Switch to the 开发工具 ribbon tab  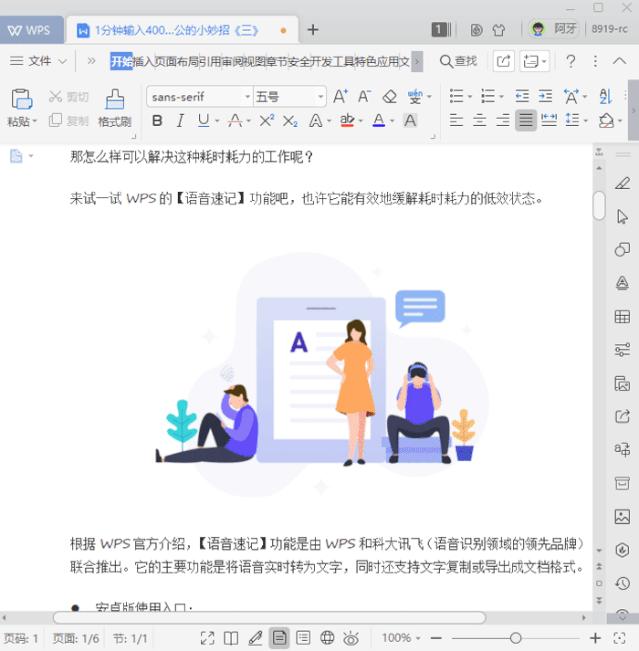point(332,61)
